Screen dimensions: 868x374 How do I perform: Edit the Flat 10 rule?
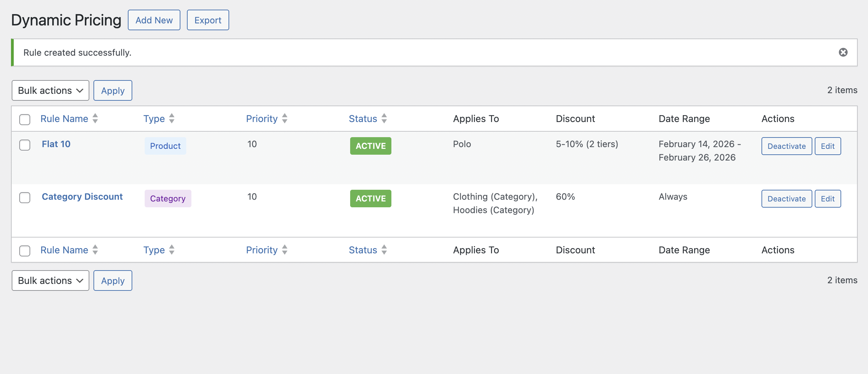[827, 146]
